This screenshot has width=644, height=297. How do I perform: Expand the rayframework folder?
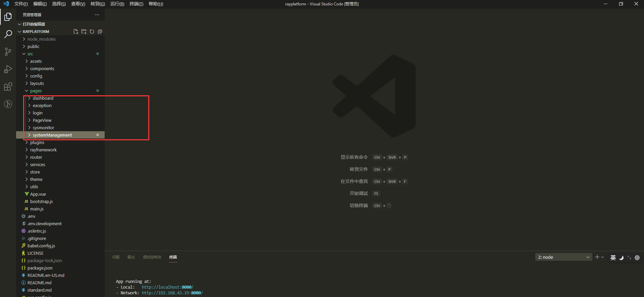point(60,150)
